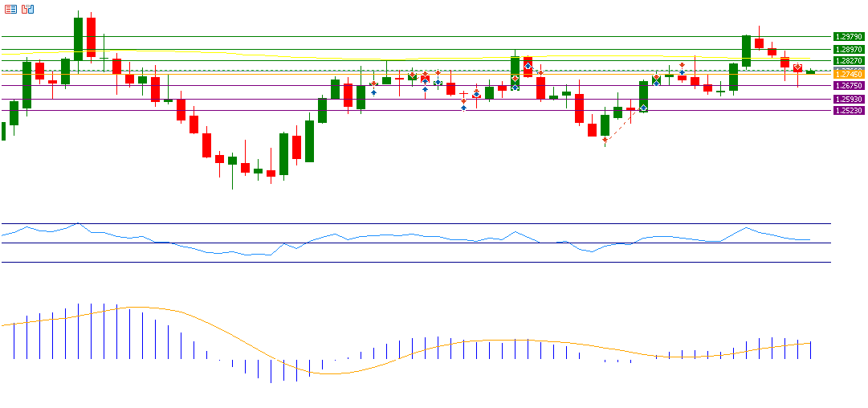Click the red sell arrow below the lowest right-side candle

pos(605,140)
